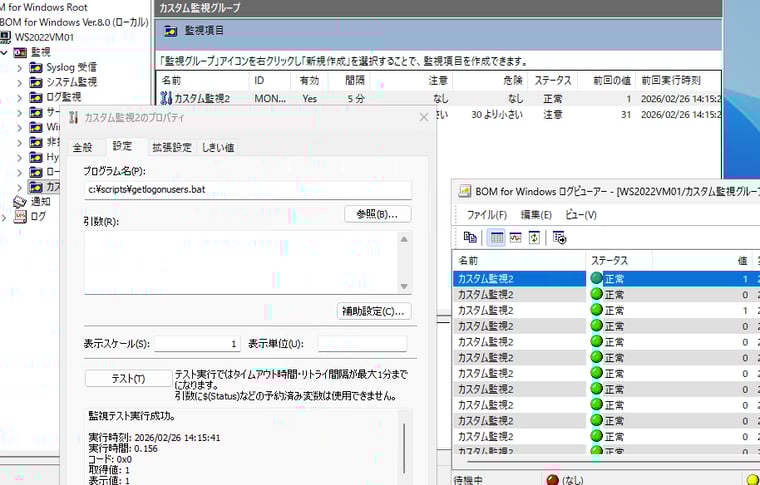Click the Syslog 受信 folder icon
The width and height of the screenshot is (760, 485).
pos(36,67)
